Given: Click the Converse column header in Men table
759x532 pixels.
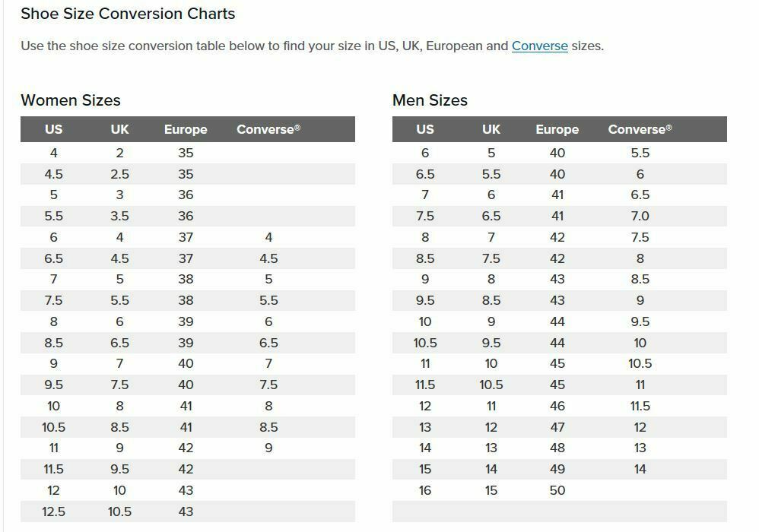Looking at the screenshot, I should point(640,129).
